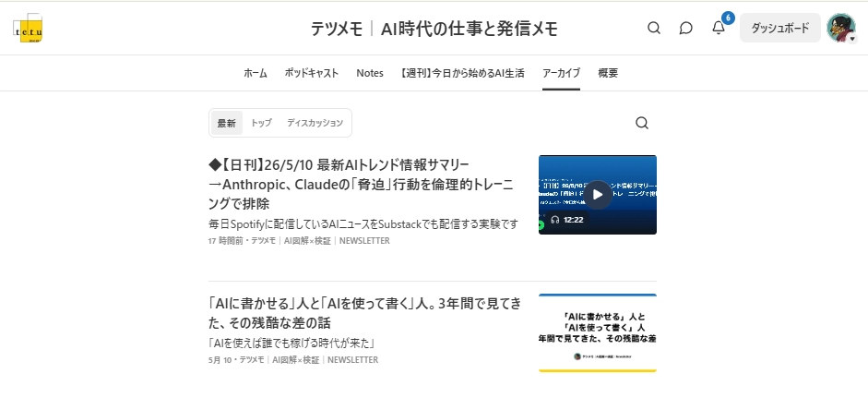This screenshot has width=868, height=398.
Task: Click the 12:22 audio duration badge
Action: click(x=567, y=220)
